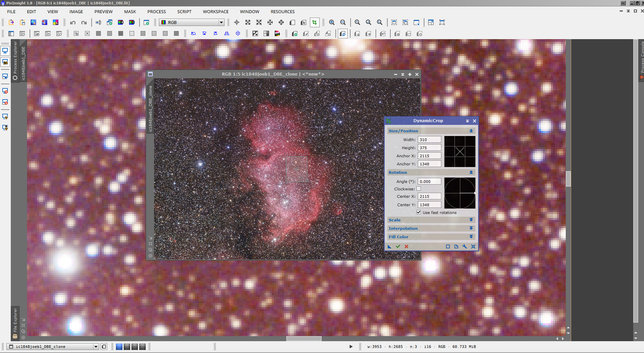Screen dimensions: 644x353
Task: Click the Anchor X input field
Action: [429, 156]
